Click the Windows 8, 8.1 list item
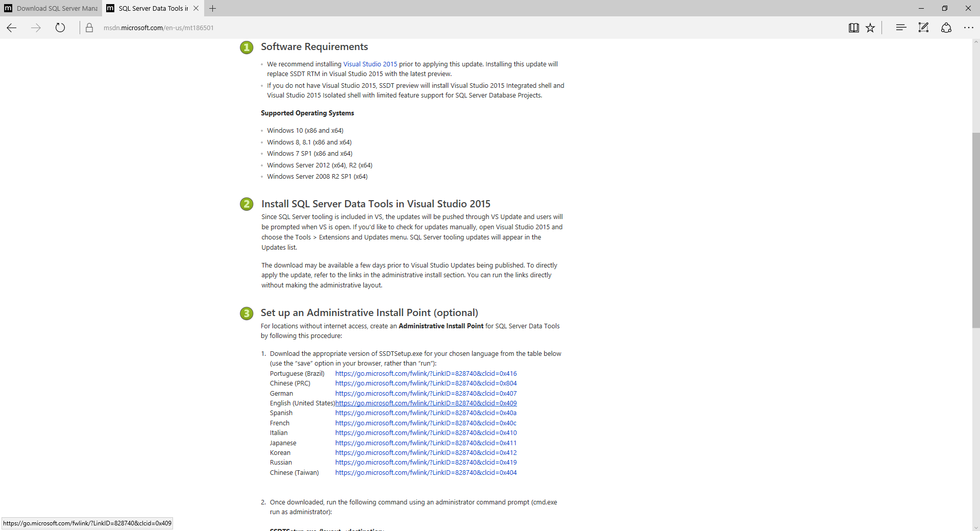980x531 pixels. tap(309, 142)
